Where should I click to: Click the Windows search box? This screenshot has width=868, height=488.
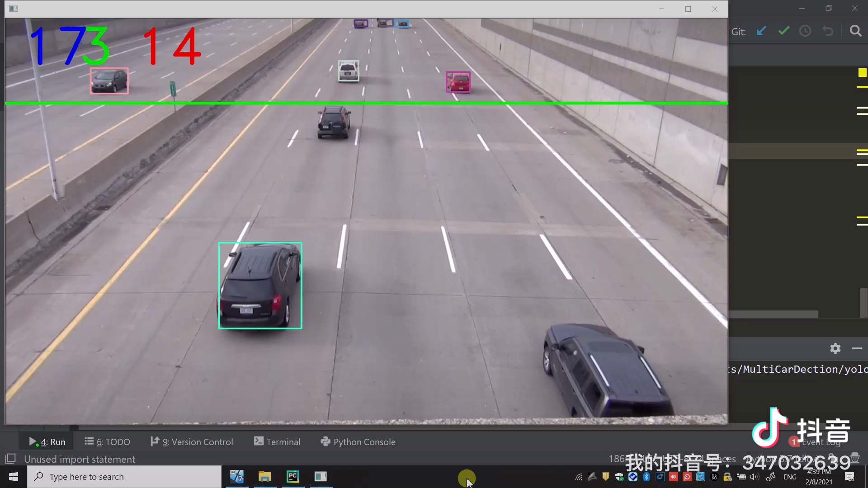point(124,477)
